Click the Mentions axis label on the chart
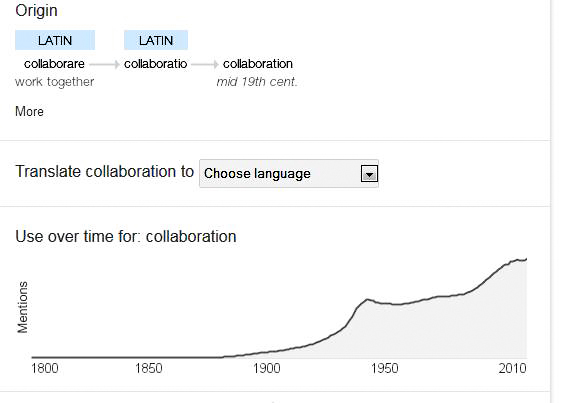This screenshot has width=570, height=403. 23,307
